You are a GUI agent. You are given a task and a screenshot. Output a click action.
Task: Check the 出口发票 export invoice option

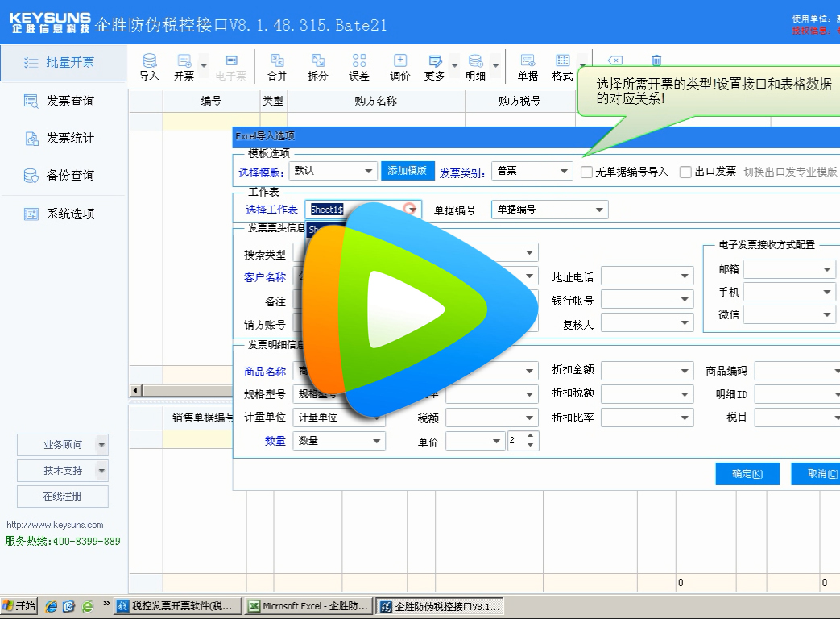click(685, 171)
